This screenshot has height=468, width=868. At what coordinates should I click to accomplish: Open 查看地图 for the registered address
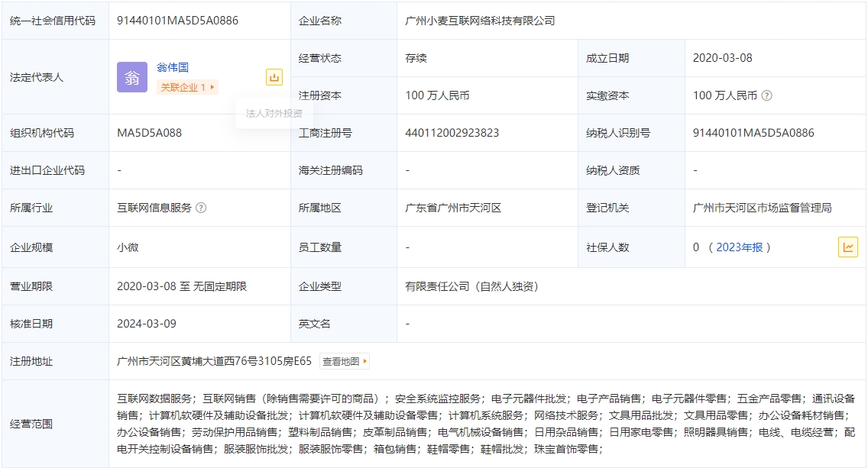[x=344, y=361]
